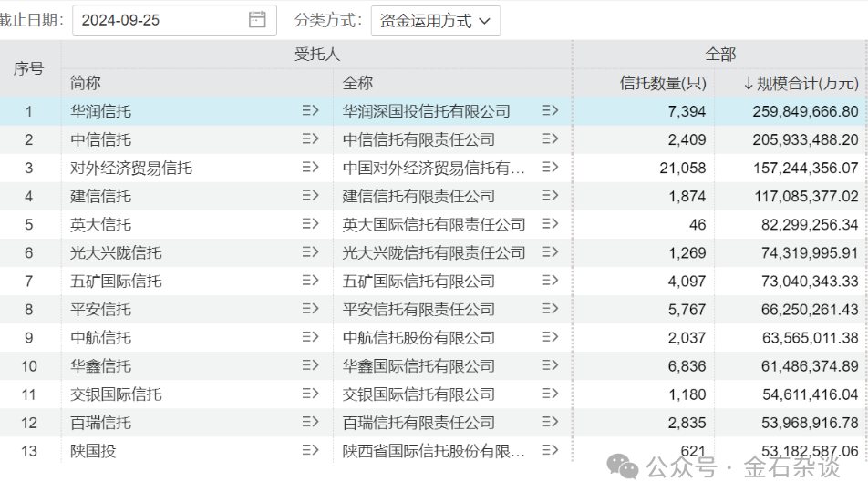Open detail icon next to 光大兴陇信托有限责任公司
Image resolution: width=868 pixels, height=502 pixels.
pyautogui.click(x=550, y=252)
